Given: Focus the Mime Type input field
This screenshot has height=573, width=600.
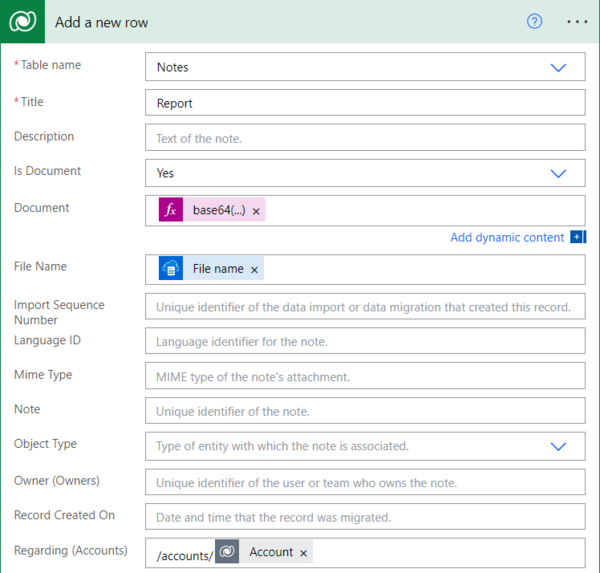Looking at the screenshot, I should 365,376.
